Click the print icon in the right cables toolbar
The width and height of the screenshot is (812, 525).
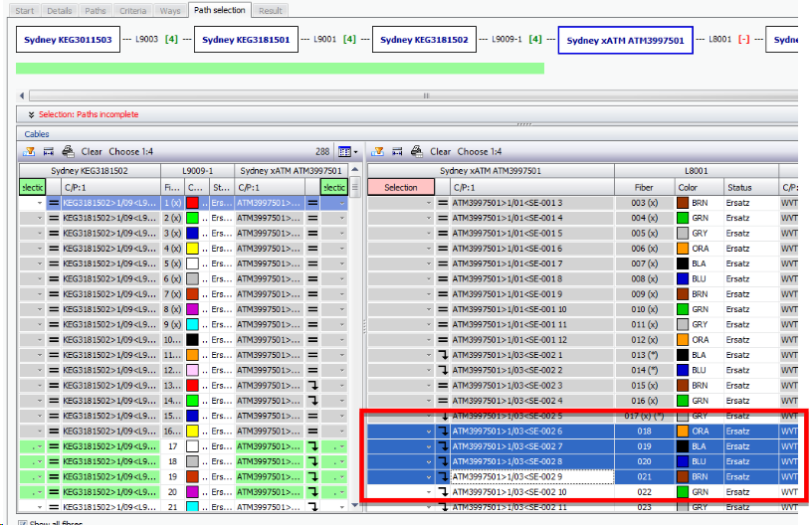pyautogui.click(x=416, y=151)
